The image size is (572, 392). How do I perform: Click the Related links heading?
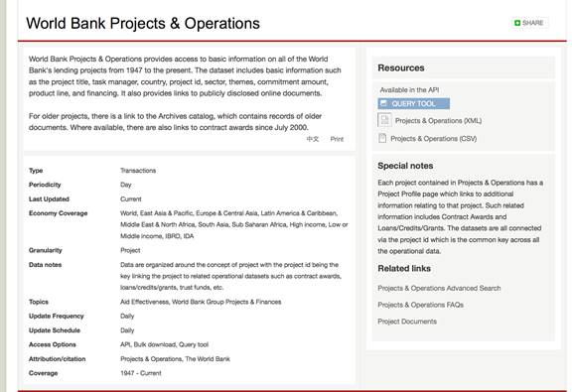pyautogui.click(x=404, y=268)
